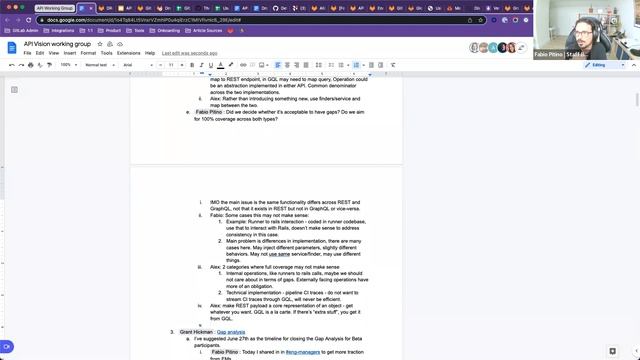Screen dimensions: 640x360
Task: Select center alignment
Action: pos(287,65)
